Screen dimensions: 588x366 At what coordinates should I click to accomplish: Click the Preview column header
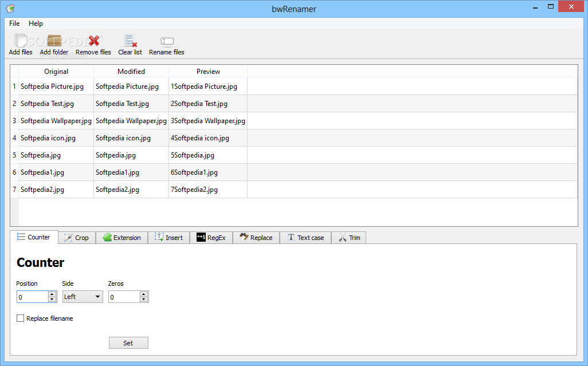click(x=208, y=71)
